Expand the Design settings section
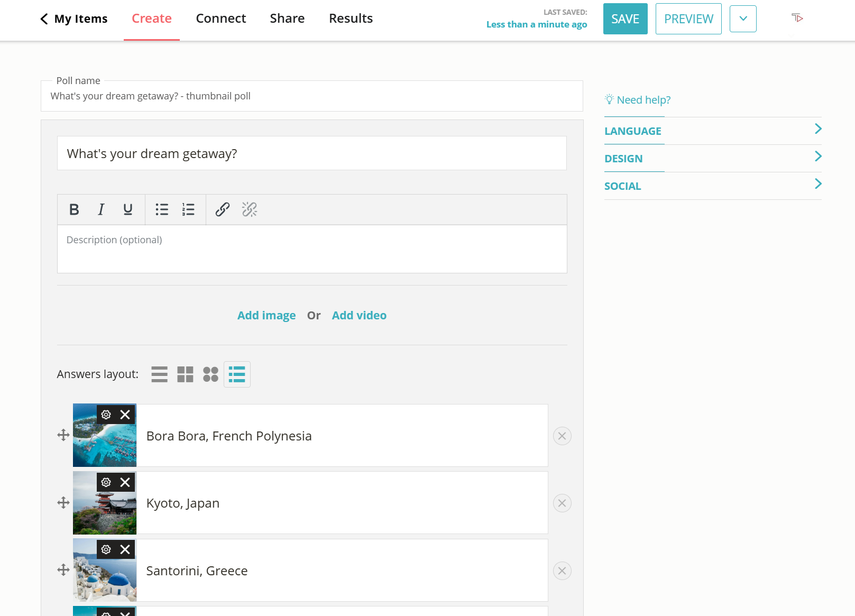This screenshot has height=616, width=855. click(713, 159)
